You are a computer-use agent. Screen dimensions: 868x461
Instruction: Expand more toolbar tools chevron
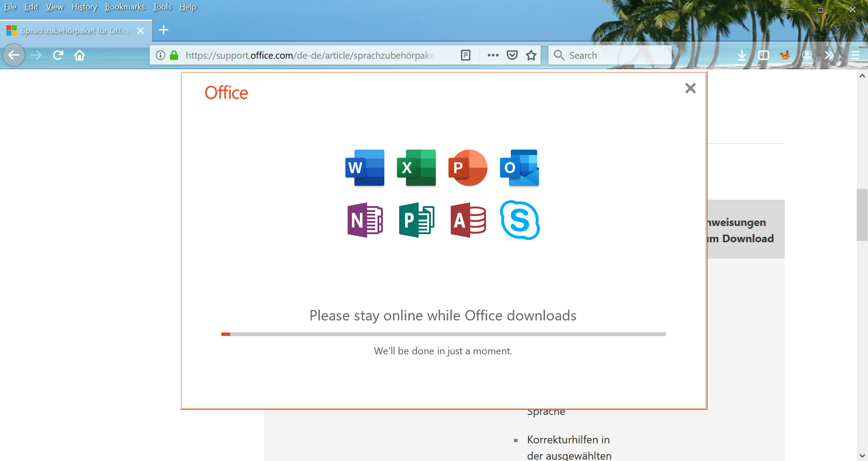[x=829, y=55]
